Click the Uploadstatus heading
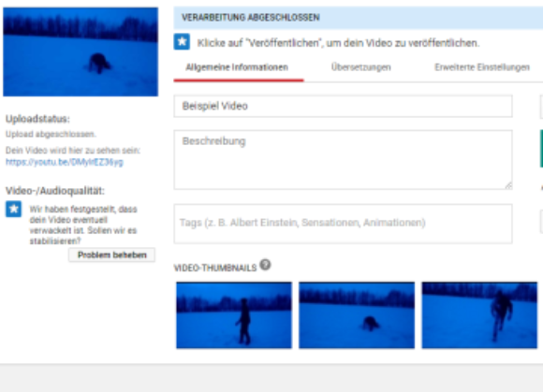Image resolution: width=543 pixels, height=392 pixels. point(37,119)
